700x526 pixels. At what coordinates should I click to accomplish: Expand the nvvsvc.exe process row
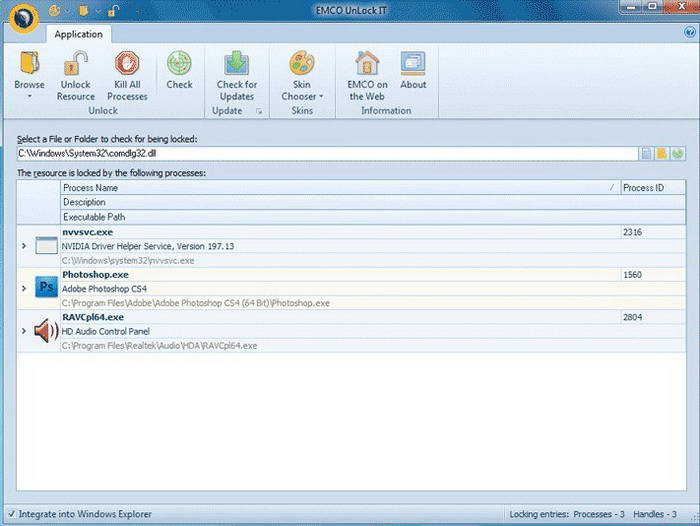tap(24, 246)
